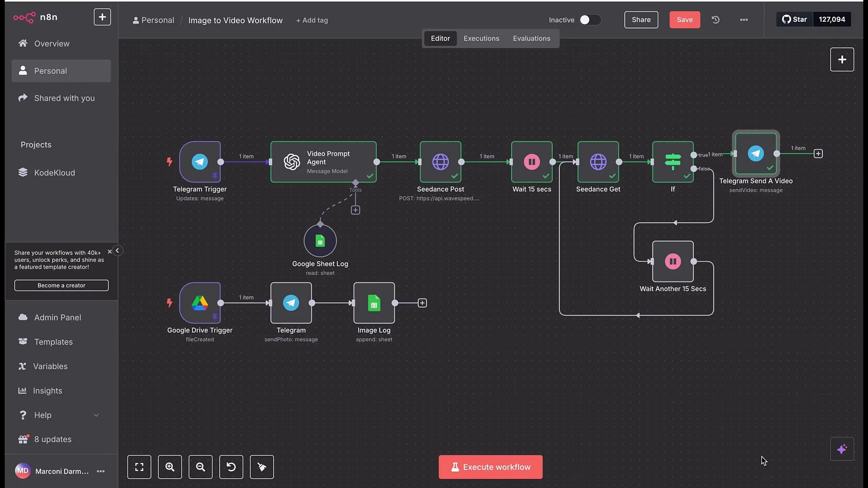
Task: Switch to the Evaluations tab
Action: (x=532, y=38)
